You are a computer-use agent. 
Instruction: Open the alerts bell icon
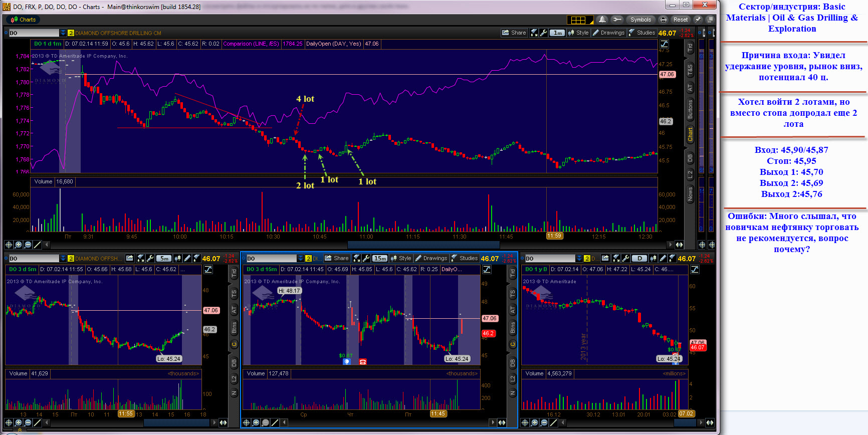click(x=602, y=20)
